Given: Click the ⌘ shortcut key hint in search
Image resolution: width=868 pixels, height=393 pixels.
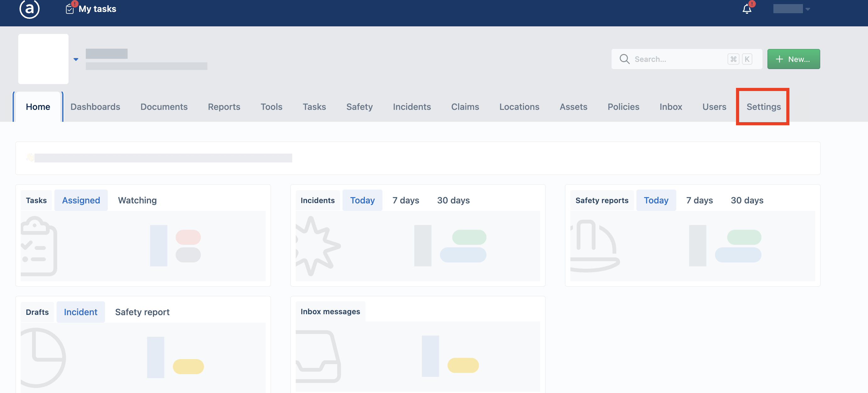Looking at the screenshot, I should tap(733, 59).
